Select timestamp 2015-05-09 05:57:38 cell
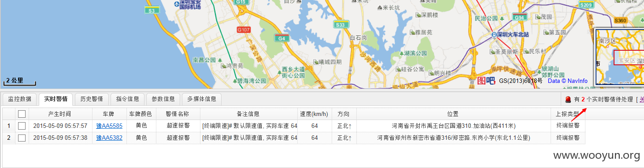Screen dimensions: 644x168 coord(60,138)
